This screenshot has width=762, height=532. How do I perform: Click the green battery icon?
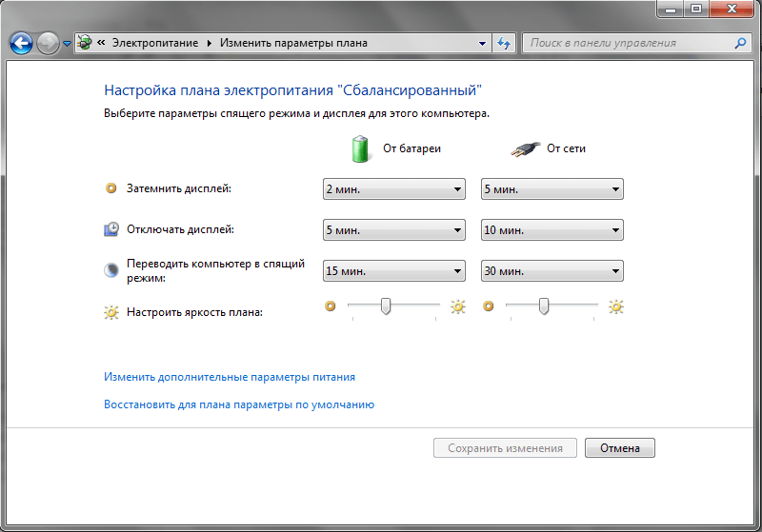point(360,148)
